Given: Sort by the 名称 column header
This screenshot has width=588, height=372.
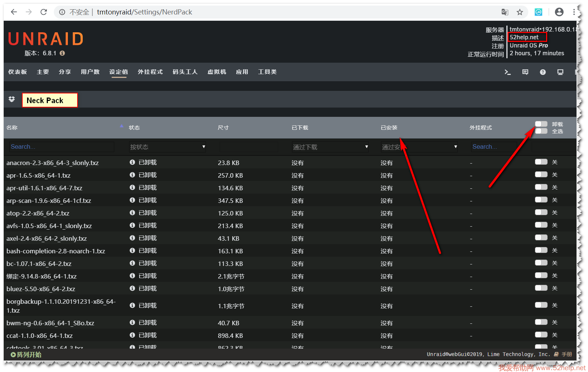Looking at the screenshot, I should [x=12, y=128].
